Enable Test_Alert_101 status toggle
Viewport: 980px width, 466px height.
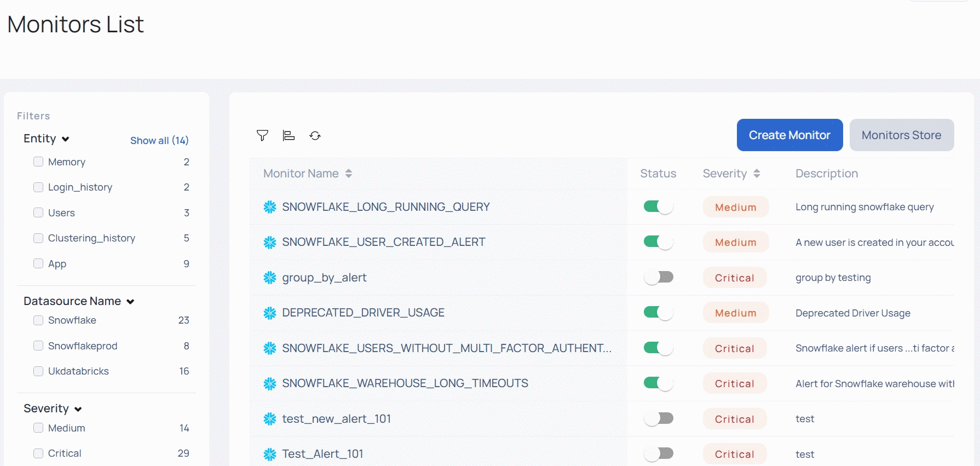pos(659,453)
